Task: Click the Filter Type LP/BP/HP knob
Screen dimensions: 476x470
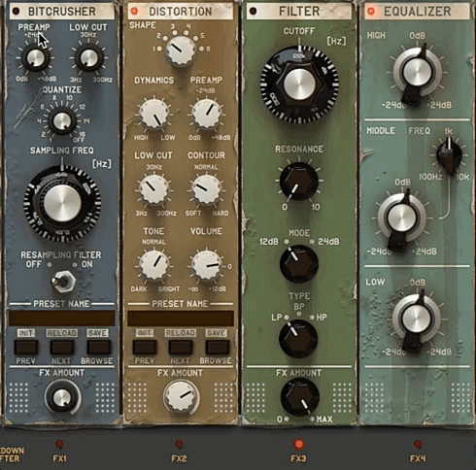Action: point(298,339)
